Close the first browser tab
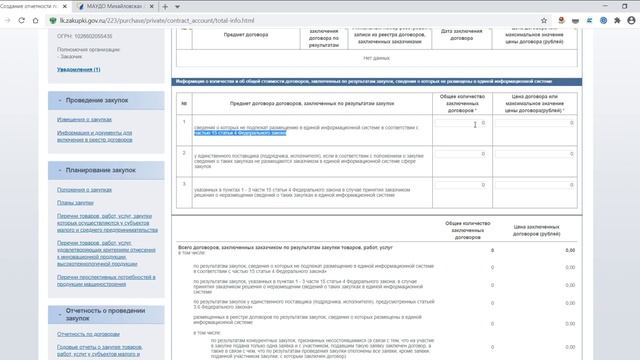Viewport: 640px width, 360px height. (x=64, y=7)
